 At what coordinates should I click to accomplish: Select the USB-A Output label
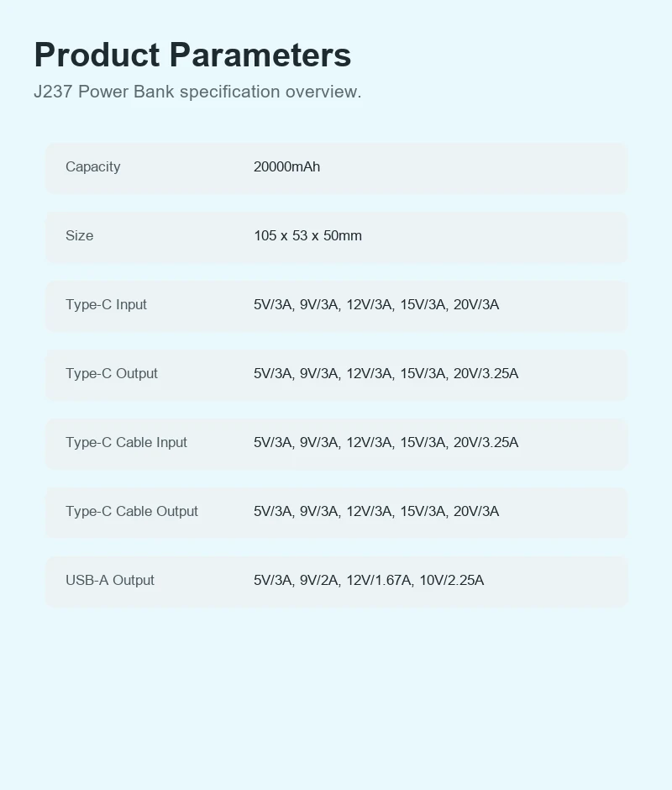tap(110, 581)
